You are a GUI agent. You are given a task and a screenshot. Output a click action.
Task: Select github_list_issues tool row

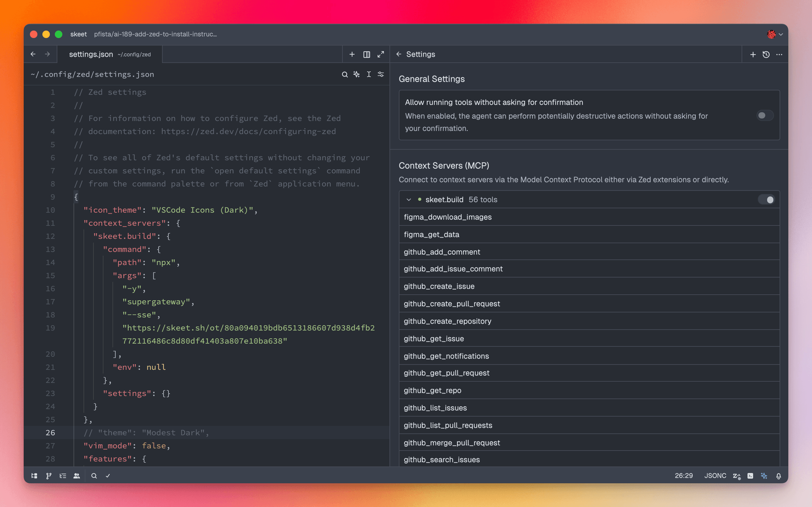[589, 408]
